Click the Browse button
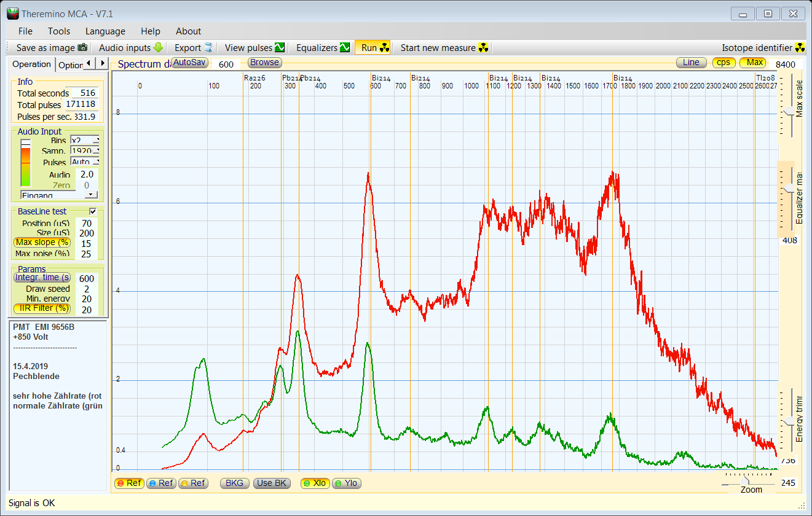This screenshot has width=812, height=516. [x=264, y=63]
